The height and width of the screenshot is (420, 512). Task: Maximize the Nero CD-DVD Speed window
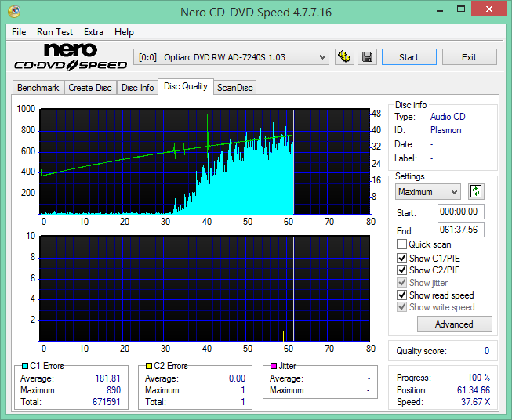(461, 9)
